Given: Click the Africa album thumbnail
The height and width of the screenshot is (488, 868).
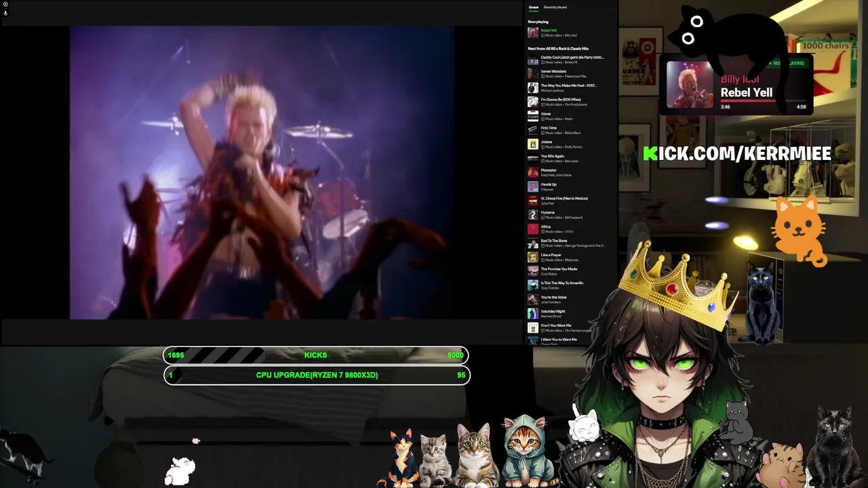Looking at the screenshot, I should [533, 229].
